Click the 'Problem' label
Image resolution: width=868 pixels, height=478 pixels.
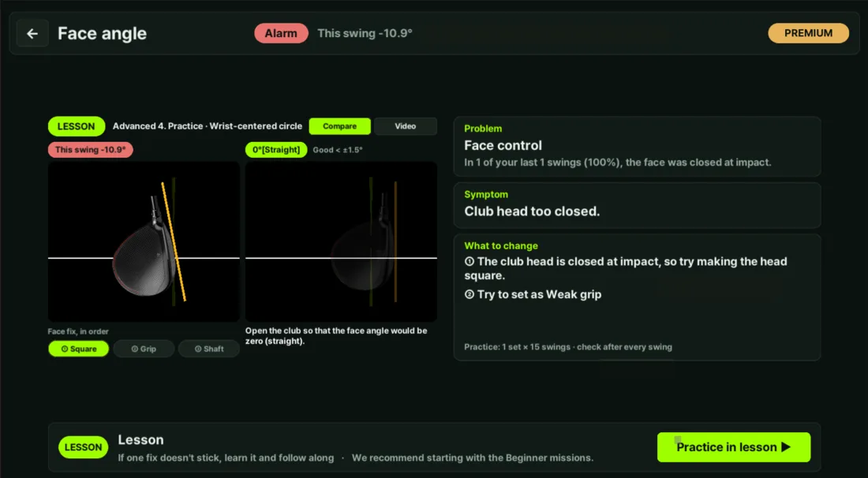coord(483,129)
